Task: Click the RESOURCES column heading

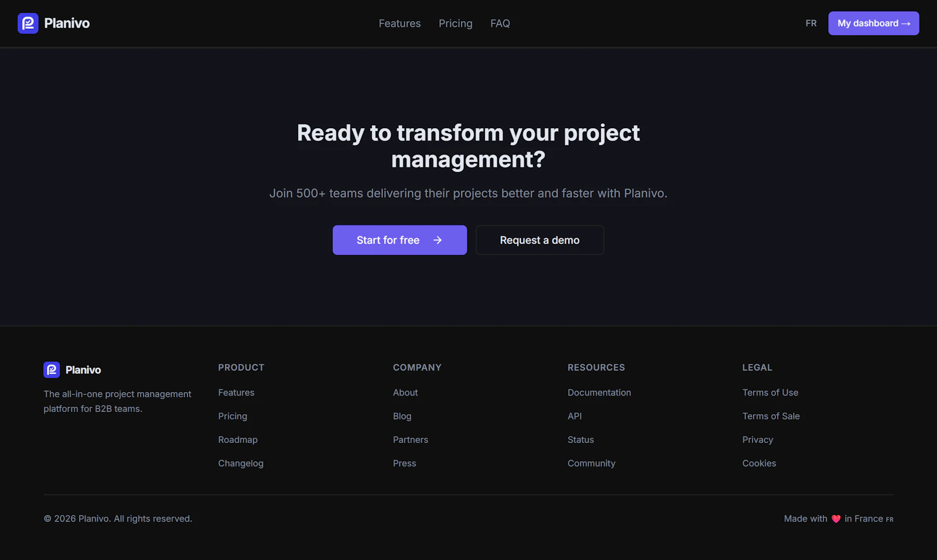Action: tap(596, 367)
